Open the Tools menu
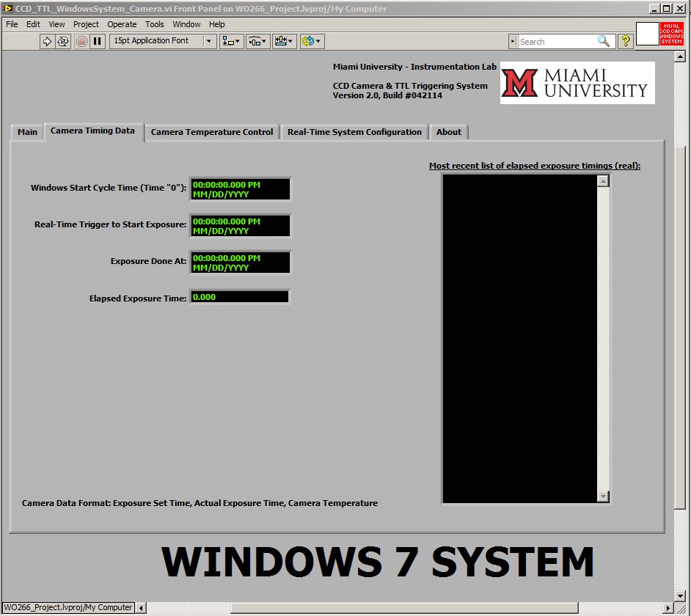691x616 pixels. pyautogui.click(x=155, y=24)
